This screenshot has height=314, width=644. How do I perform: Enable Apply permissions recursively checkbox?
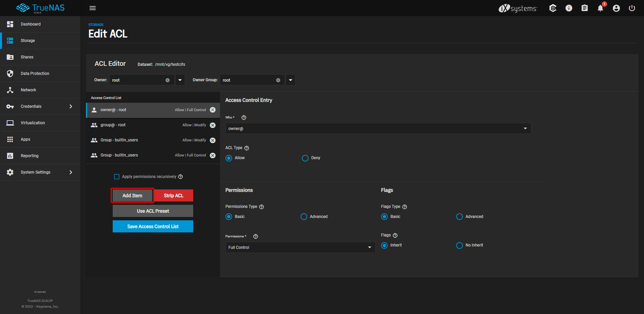(x=117, y=177)
